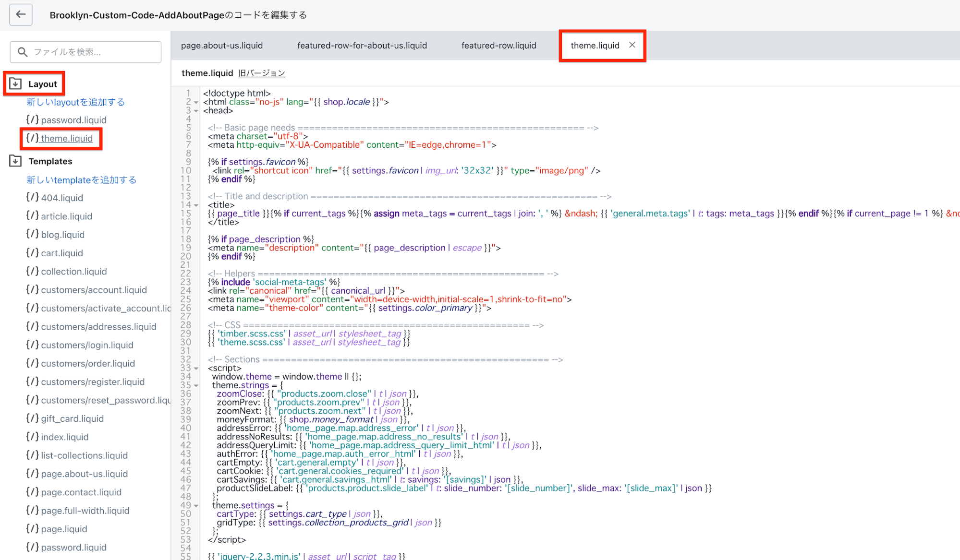Image resolution: width=960 pixels, height=560 pixels.
Task: Open cart.liquid template file
Action: (61, 253)
